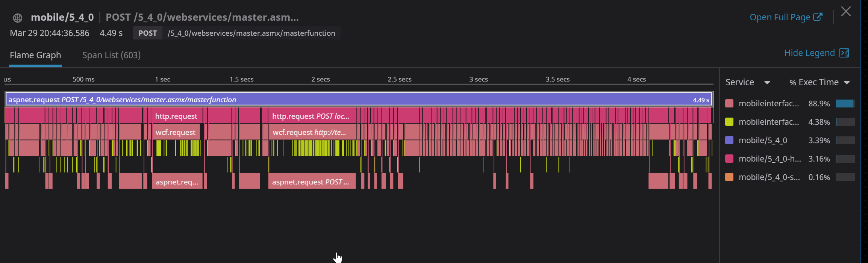Open the % Exec Time dropdown
This screenshot has width=868, height=263.
tap(820, 82)
